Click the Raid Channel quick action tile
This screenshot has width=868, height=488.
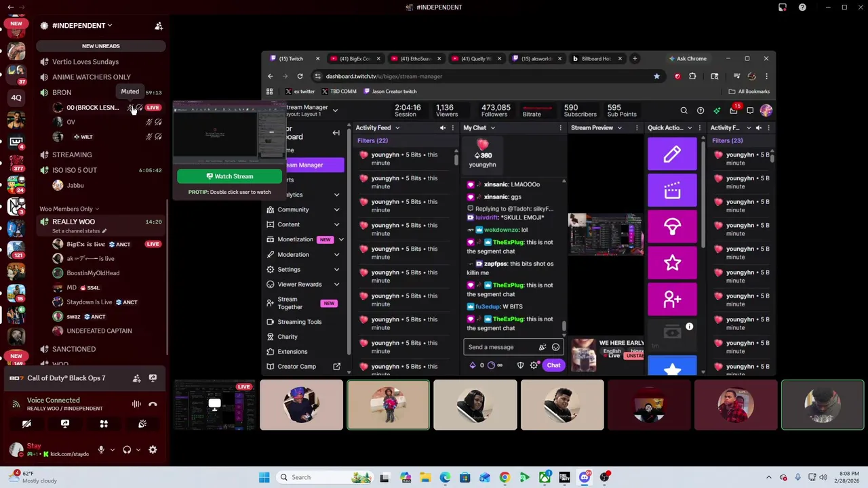click(x=672, y=226)
